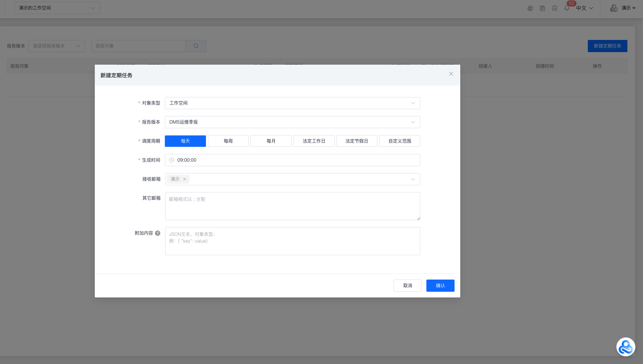The width and height of the screenshot is (643, 364).
Task: Remove the 演示 tag from 接收邮箱
Action: click(x=185, y=179)
